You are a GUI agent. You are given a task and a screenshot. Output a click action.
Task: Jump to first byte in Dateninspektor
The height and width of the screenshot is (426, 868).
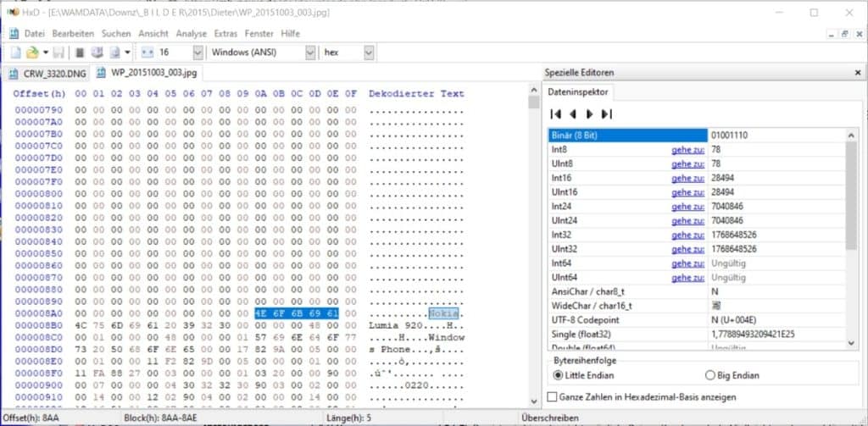(556, 114)
